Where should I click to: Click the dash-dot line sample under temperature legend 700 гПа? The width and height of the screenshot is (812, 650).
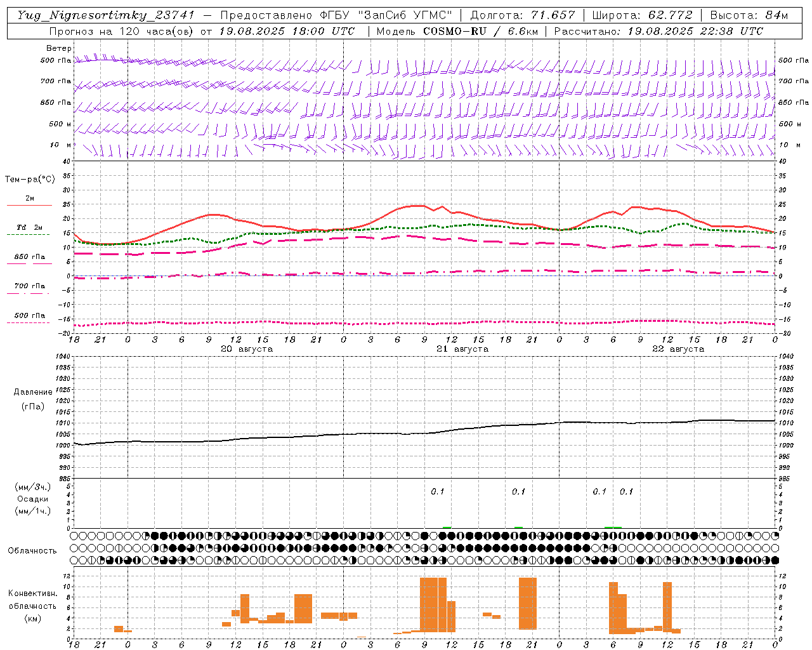(x=29, y=294)
